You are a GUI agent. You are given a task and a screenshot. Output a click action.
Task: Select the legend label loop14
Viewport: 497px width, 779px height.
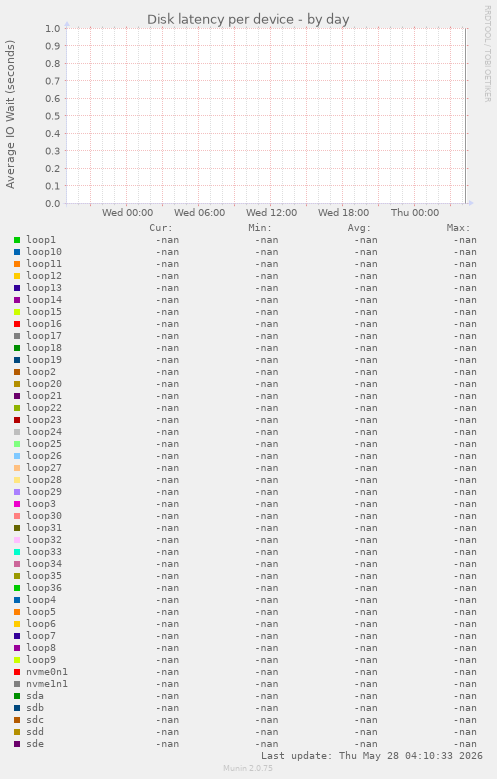(44, 300)
